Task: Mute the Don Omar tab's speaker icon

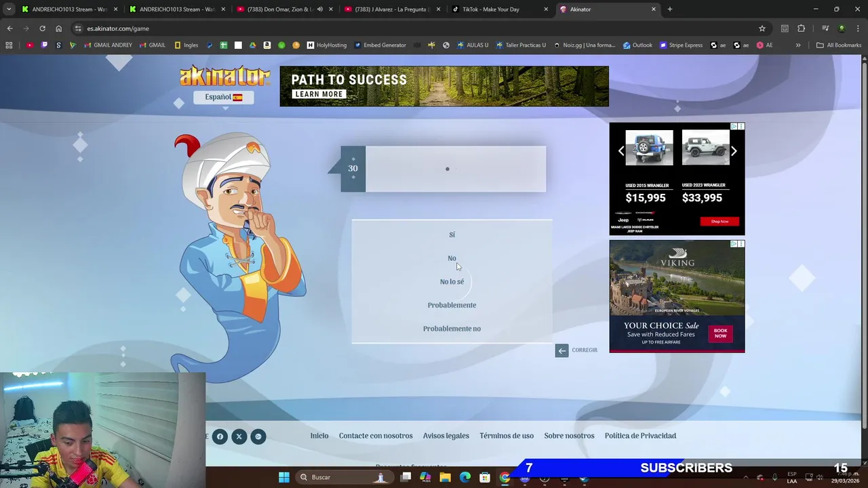Action: (x=319, y=9)
